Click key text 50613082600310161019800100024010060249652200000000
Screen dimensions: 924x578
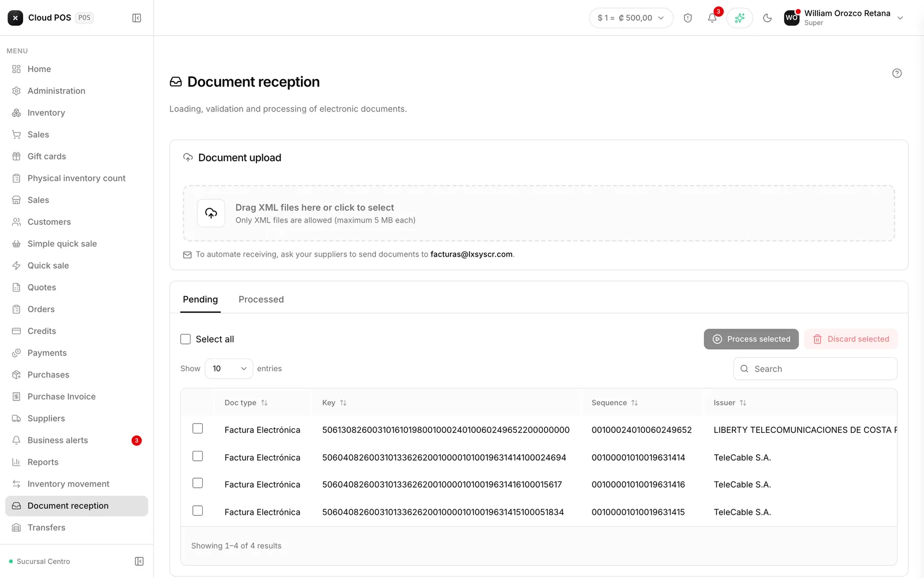[446, 430]
